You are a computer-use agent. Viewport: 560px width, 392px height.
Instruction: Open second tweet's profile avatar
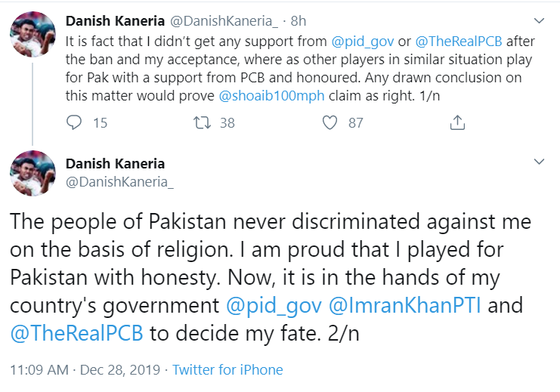point(32,173)
